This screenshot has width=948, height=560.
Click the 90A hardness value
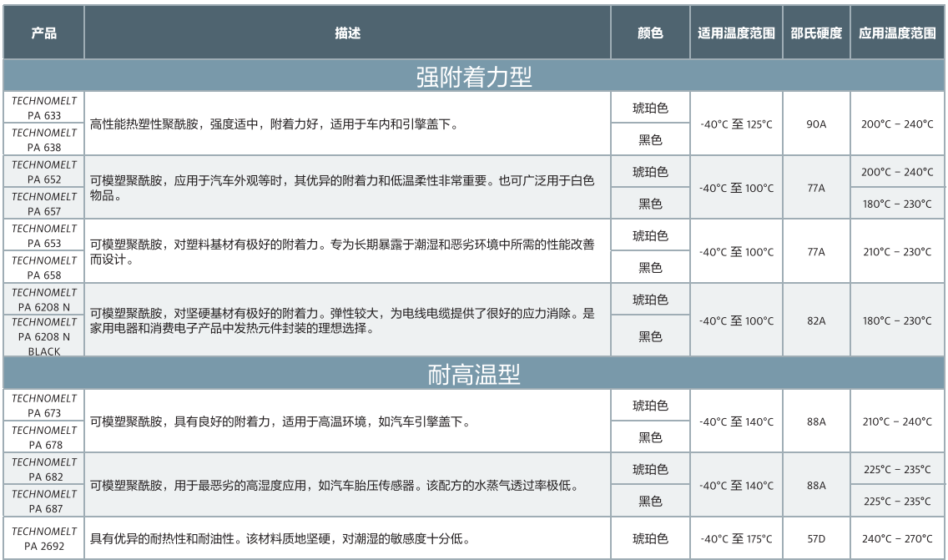(x=816, y=124)
